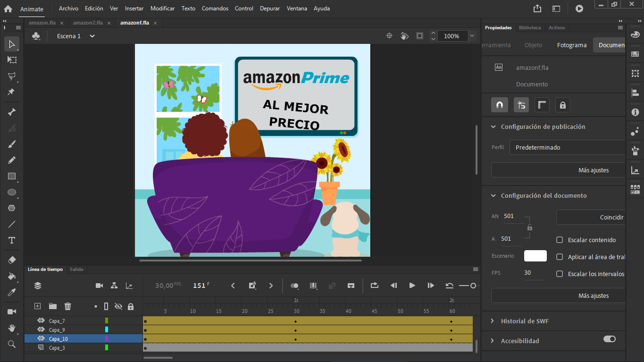Collapse Configuración de publicación section
Screen dimensions: 644x362
click(x=493, y=126)
